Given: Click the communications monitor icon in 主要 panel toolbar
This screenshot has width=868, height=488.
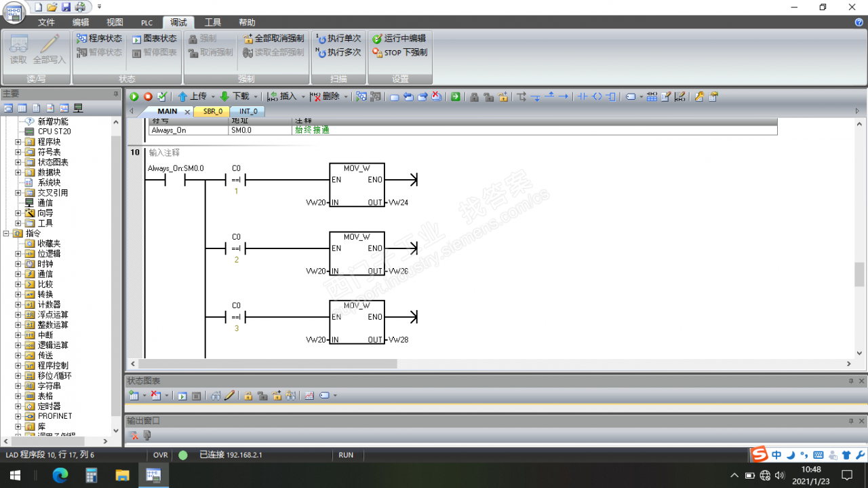Looking at the screenshot, I should coord(78,108).
